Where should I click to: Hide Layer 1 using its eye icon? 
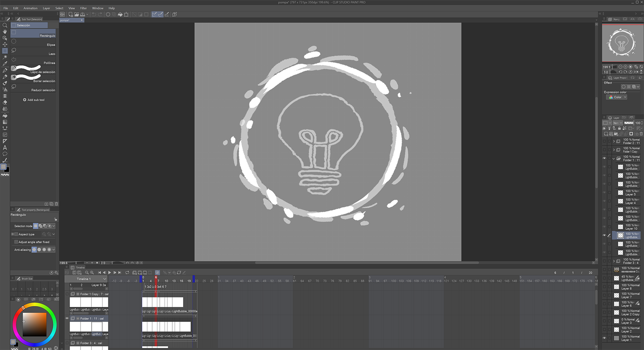604,338
